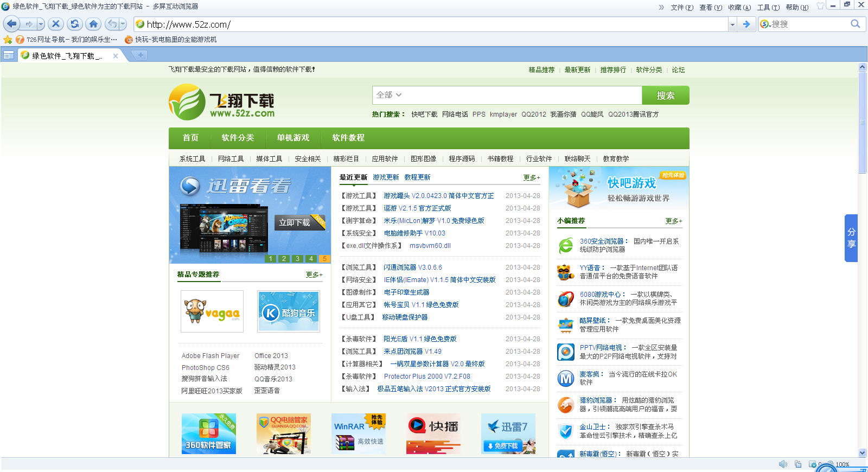This screenshot has height=472, width=868.
Task: Select banner slide number 3
Action: click(x=297, y=259)
